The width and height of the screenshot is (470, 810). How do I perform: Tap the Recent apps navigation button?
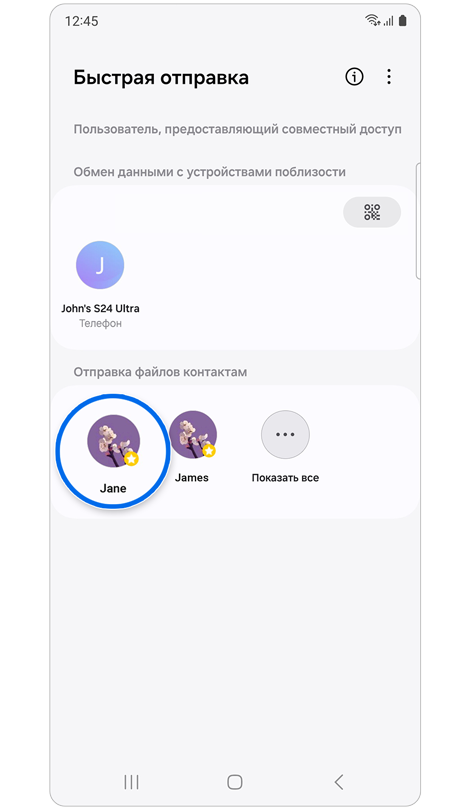click(131, 782)
